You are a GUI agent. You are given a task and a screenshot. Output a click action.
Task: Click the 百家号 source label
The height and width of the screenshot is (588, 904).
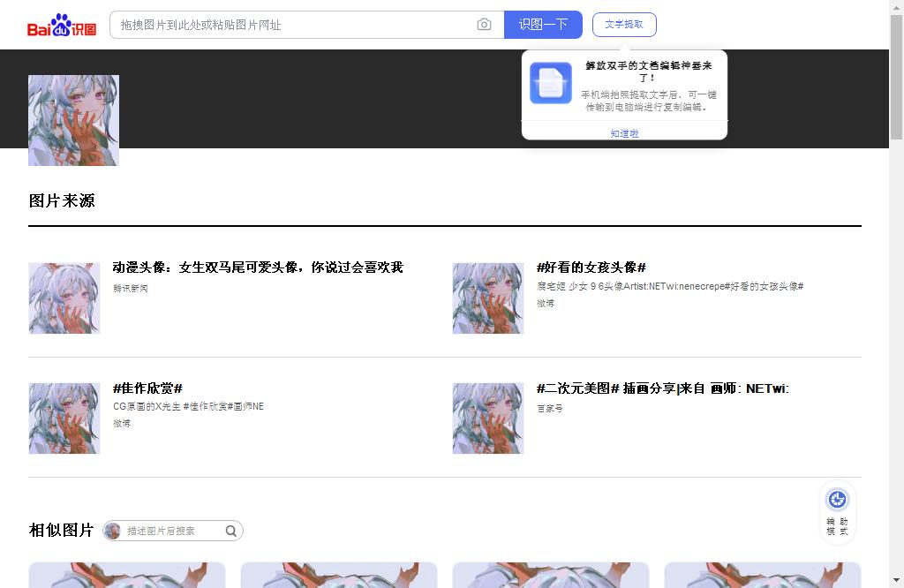pyautogui.click(x=549, y=408)
